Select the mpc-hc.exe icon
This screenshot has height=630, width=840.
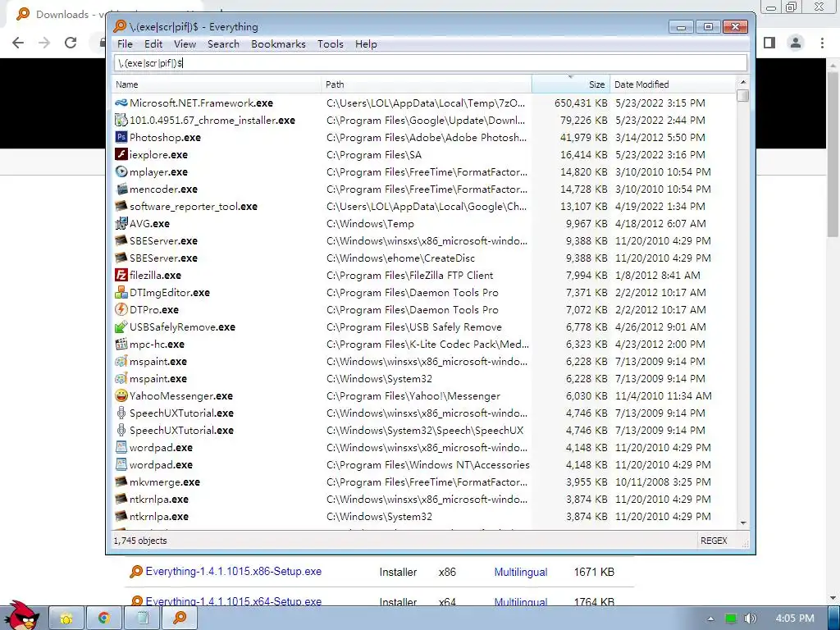[x=121, y=344]
